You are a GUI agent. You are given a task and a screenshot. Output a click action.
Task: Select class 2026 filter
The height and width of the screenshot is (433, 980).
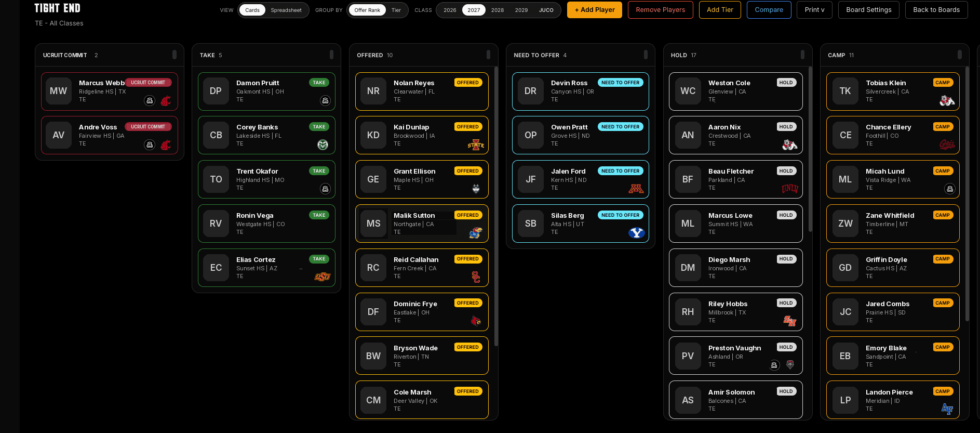[450, 10]
